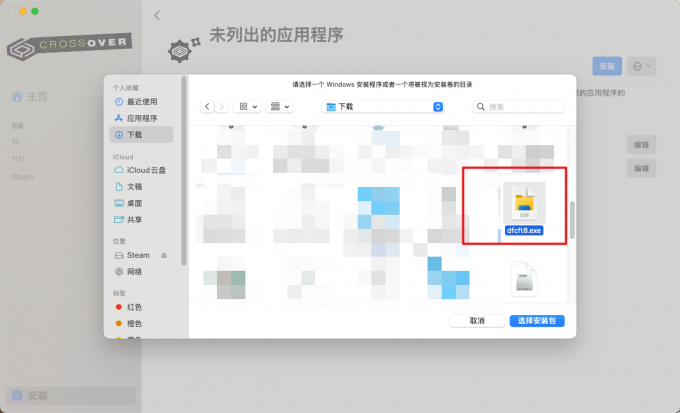Click the Install button at sidebar bottom

tap(71, 396)
